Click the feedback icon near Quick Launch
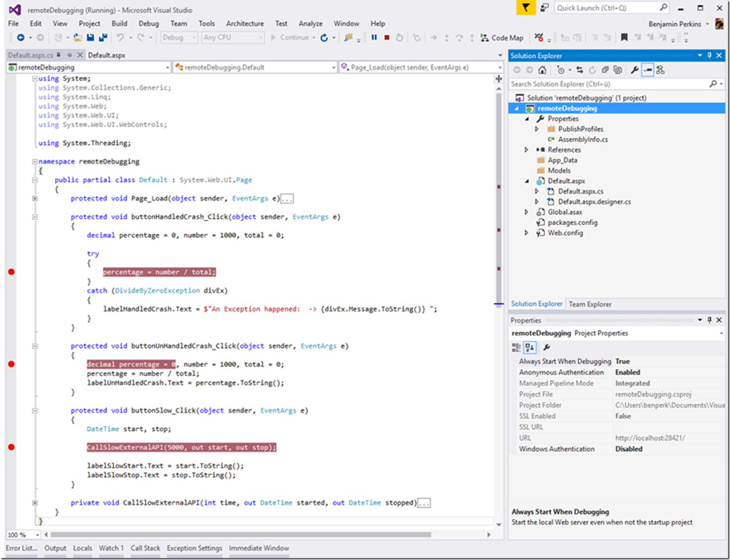 pyautogui.click(x=545, y=8)
